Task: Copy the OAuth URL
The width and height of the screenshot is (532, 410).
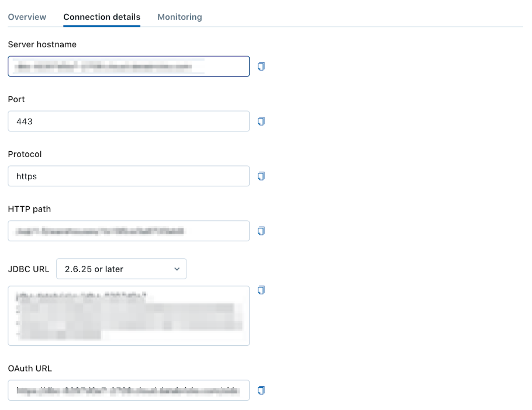Action: point(261,390)
